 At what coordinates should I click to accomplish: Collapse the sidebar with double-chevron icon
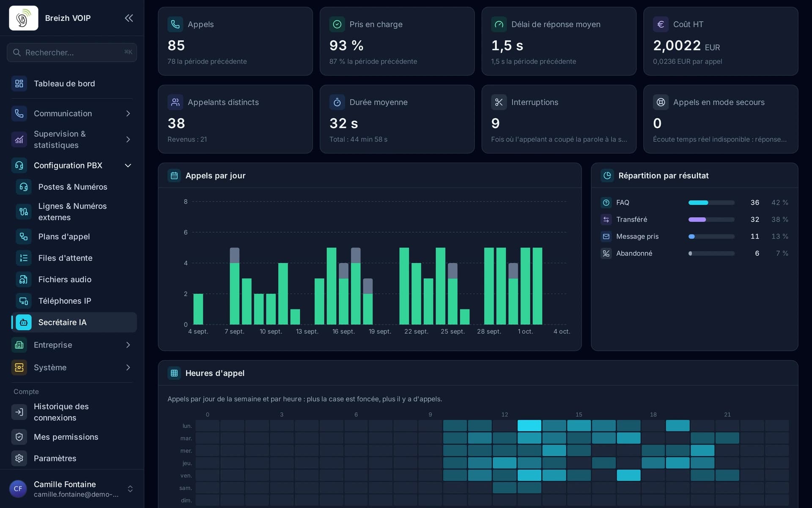click(129, 18)
